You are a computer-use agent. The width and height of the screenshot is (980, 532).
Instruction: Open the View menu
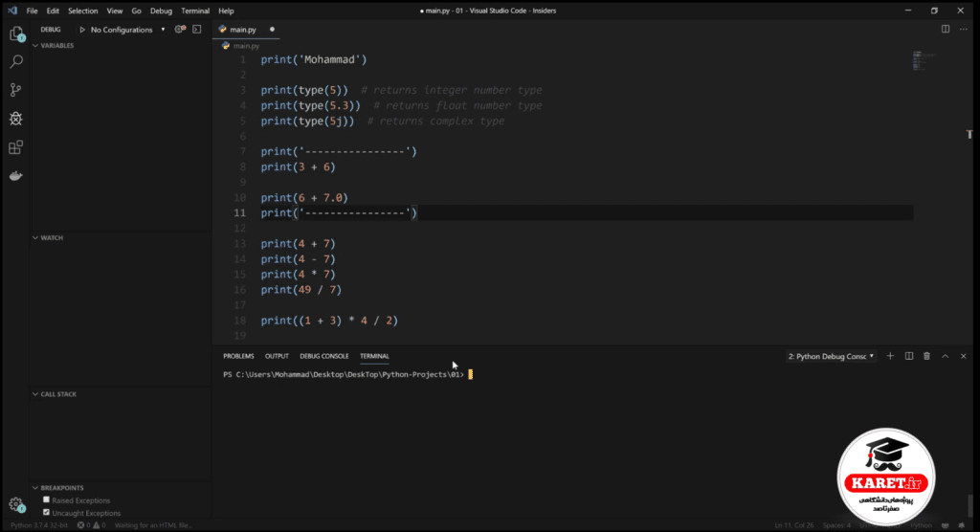(115, 11)
